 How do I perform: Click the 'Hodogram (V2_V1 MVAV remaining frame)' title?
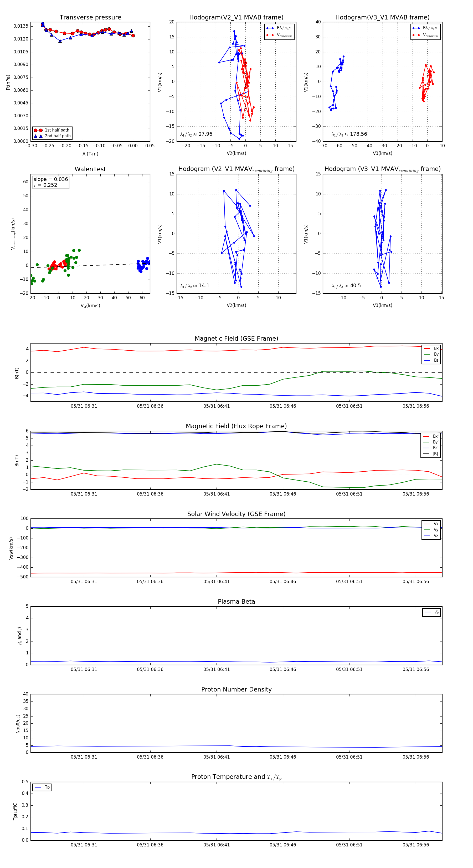(236, 169)
